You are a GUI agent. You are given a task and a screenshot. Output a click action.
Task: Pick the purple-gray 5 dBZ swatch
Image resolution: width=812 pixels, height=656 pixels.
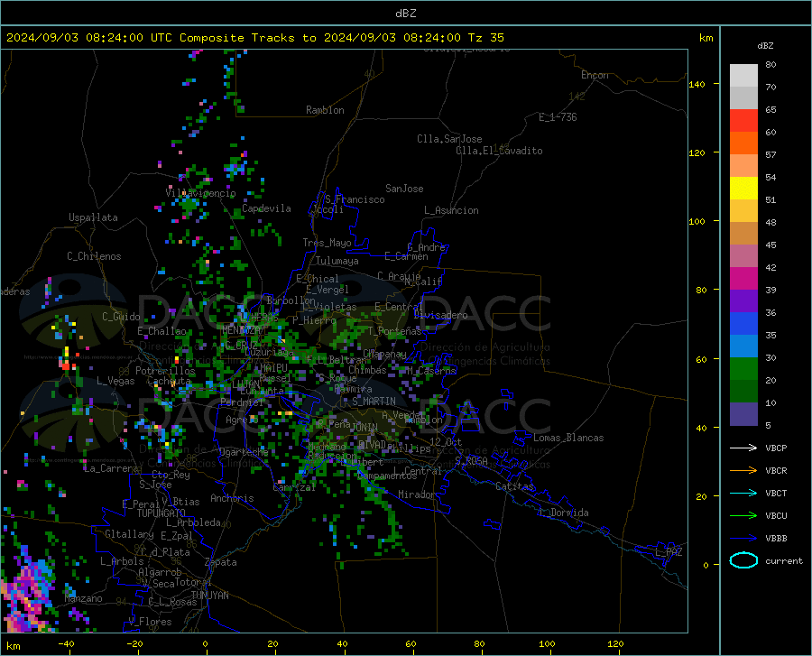tap(743, 414)
